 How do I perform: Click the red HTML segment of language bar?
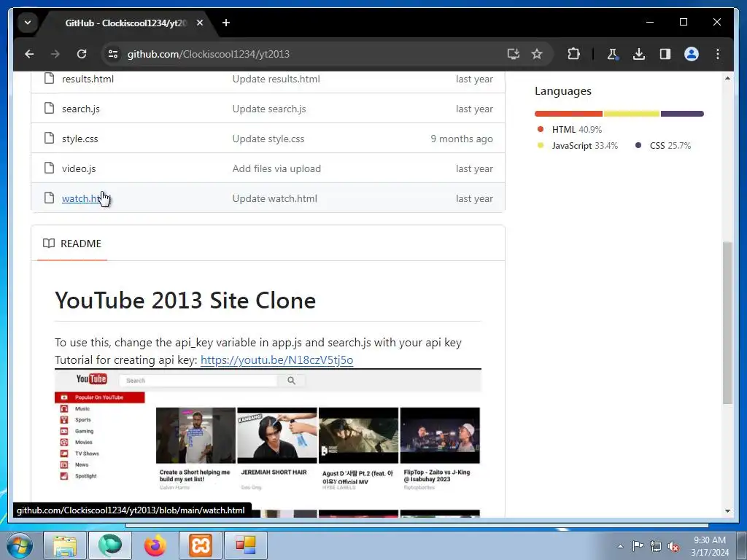coord(568,114)
